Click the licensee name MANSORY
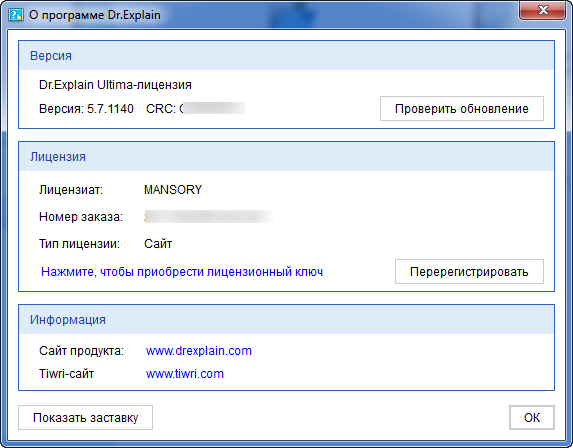 tap(173, 190)
